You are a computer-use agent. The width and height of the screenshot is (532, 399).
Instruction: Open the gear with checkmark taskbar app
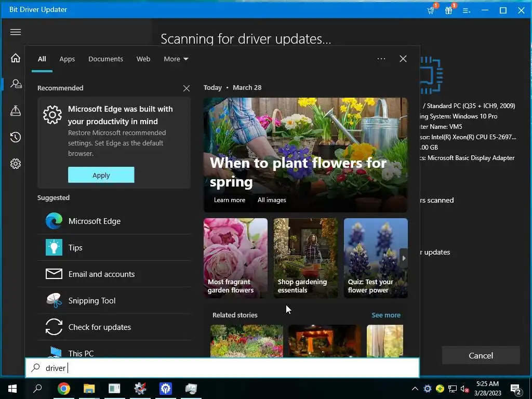coord(140,389)
